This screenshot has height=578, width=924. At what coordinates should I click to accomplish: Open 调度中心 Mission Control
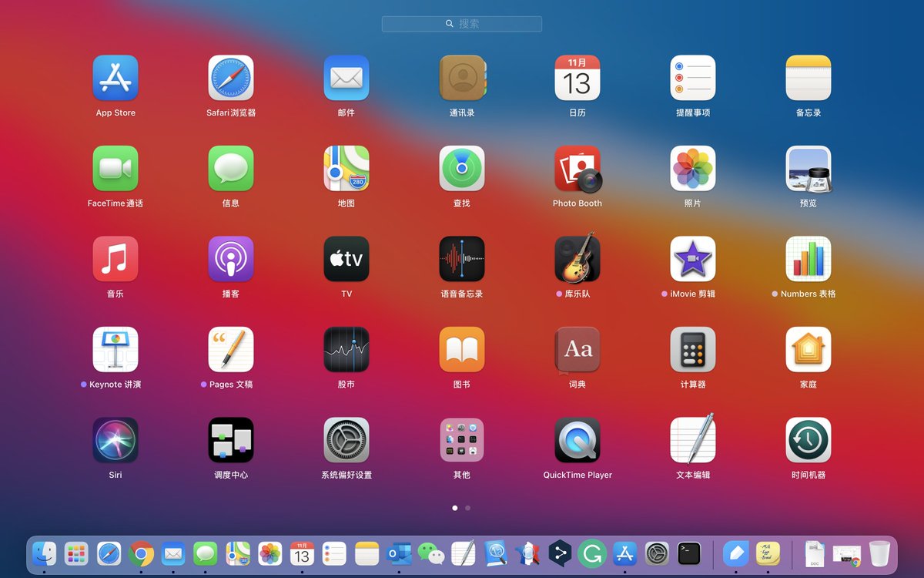coord(231,440)
